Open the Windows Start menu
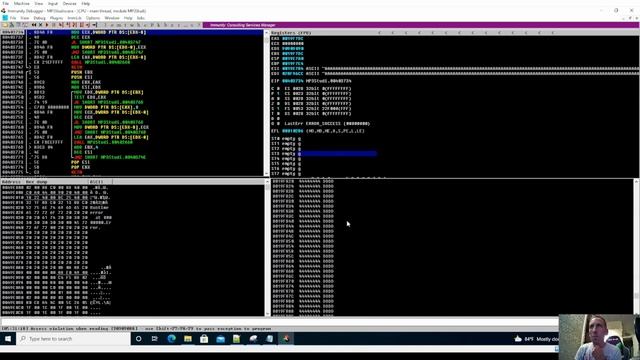Image resolution: width=640 pixels, height=360 pixels. coord(8,339)
